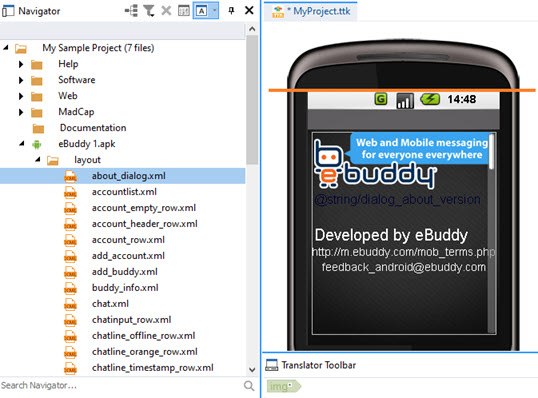Switch to the MyProject.ttk tab

312,11
